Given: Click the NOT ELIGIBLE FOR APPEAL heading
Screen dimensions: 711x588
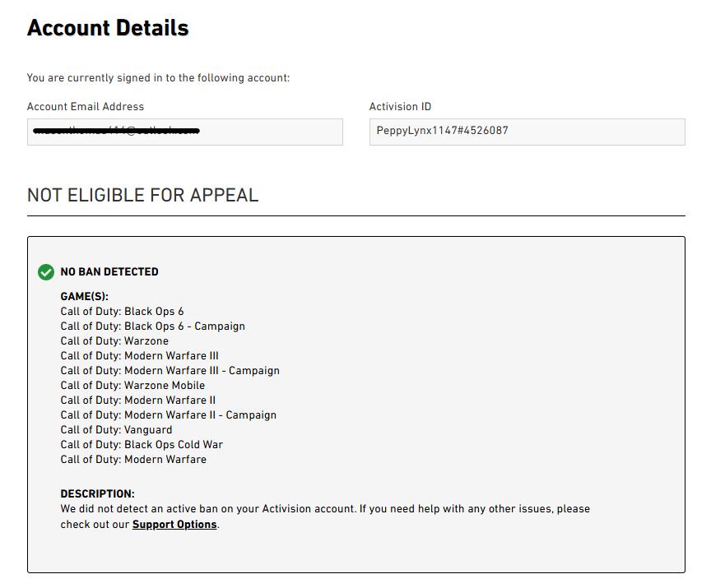Looking at the screenshot, I should (x=142, y=195).
